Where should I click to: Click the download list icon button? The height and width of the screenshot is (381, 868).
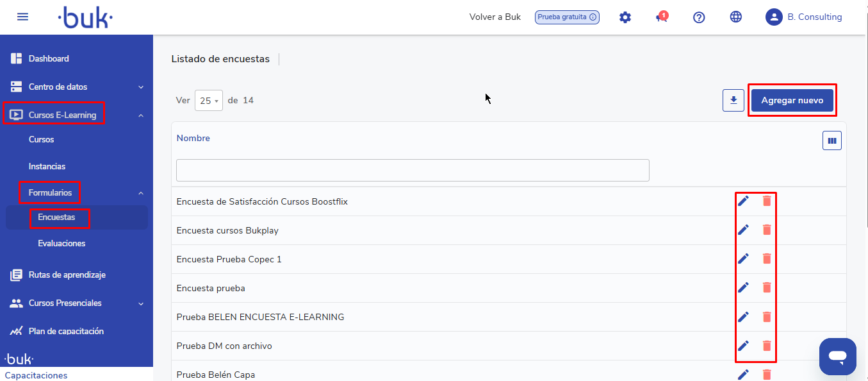tap(733, 100)
